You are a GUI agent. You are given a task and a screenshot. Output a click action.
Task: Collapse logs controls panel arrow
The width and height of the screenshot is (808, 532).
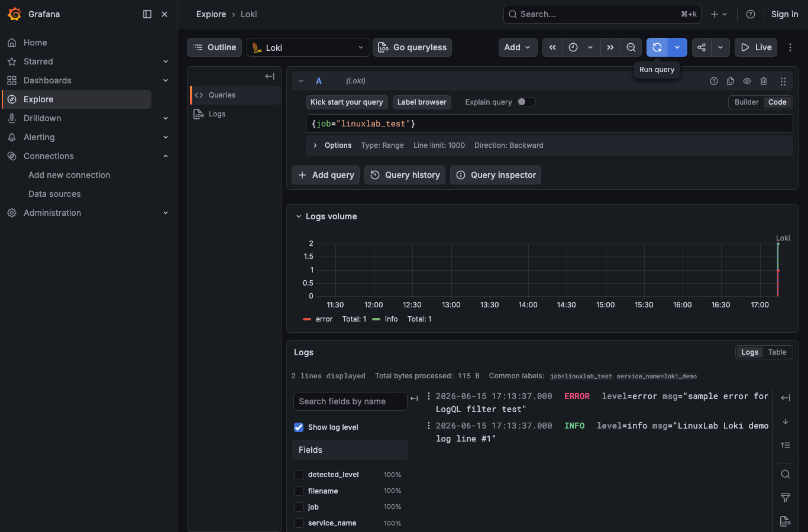[786, 398]
